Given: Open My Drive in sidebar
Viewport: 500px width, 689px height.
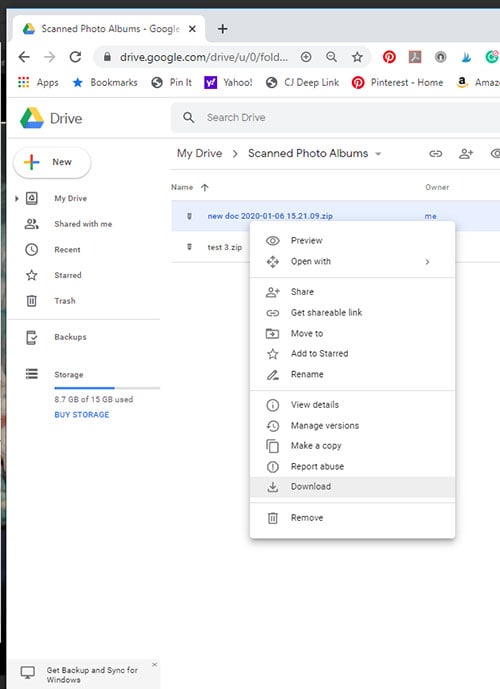Looking at the screenshot, I should click(x=70, y=198).
